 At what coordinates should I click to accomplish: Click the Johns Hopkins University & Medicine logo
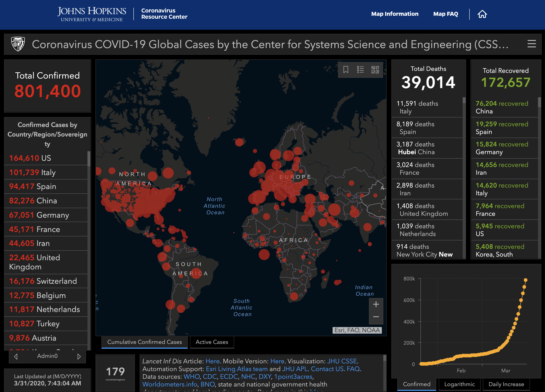(x=92, y=14)
